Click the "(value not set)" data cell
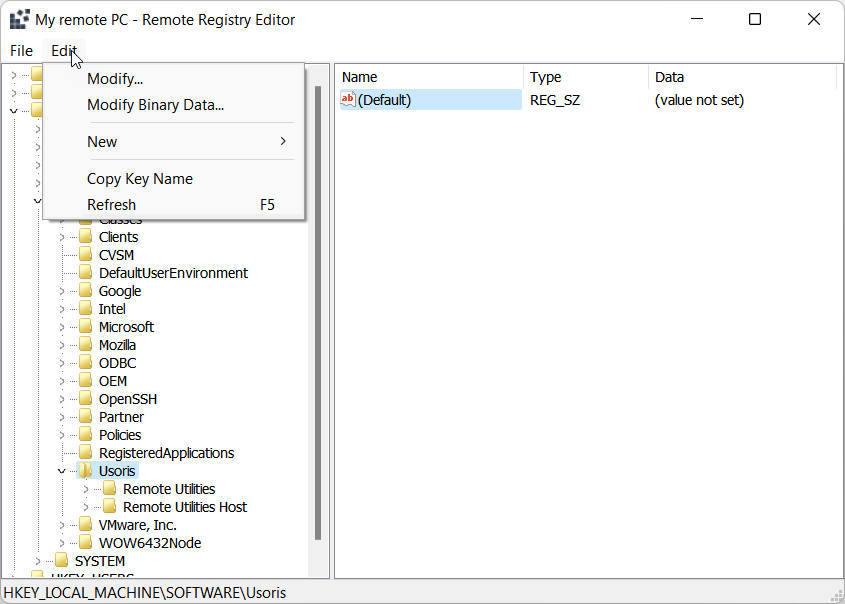This screenshot has height=604, width=845. 699,100
